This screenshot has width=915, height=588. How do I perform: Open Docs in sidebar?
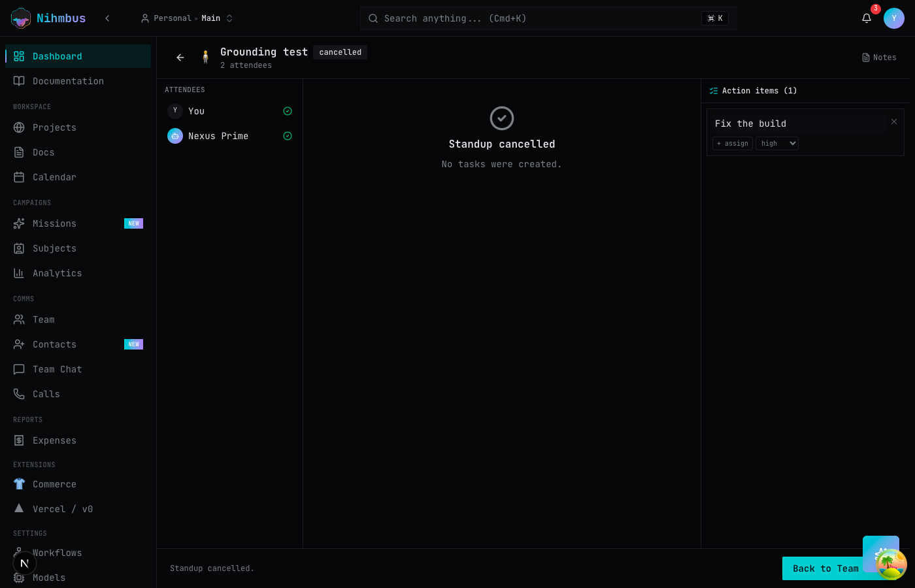coord(78,152)
